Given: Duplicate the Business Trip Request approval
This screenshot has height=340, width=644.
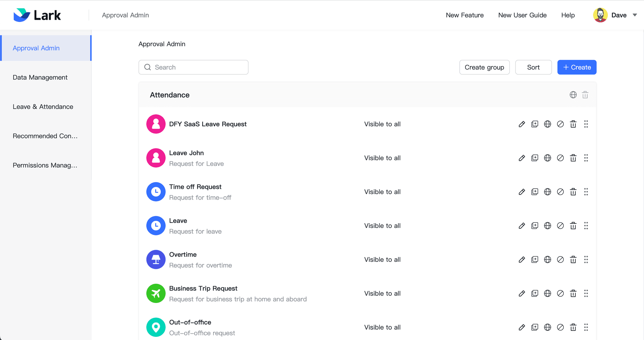Looking at the screenshot, I should 535,293.
